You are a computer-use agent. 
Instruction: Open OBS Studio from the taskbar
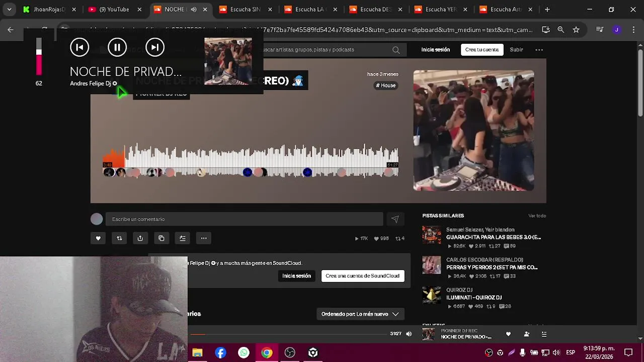290,353
